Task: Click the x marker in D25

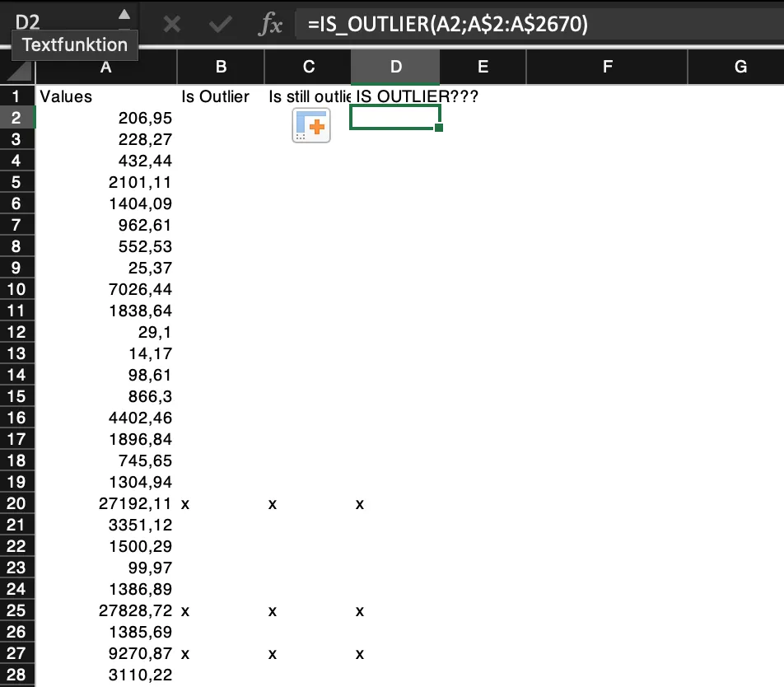Action: pos(360,610)
